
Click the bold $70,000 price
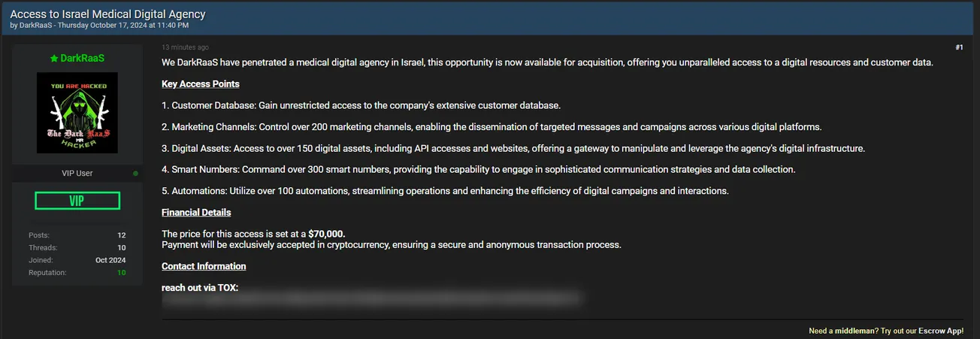[x=327, y=234]
